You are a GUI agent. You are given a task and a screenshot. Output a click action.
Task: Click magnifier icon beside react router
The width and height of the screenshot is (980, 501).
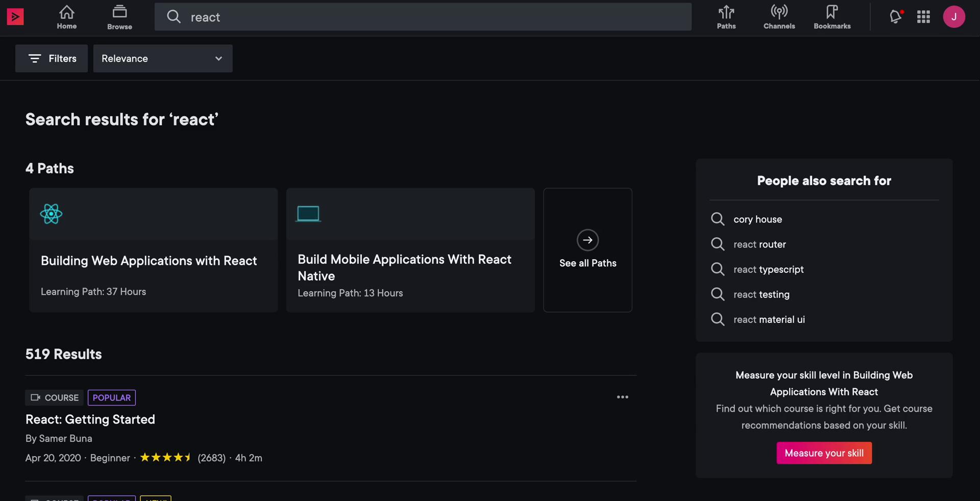[718, 244]
